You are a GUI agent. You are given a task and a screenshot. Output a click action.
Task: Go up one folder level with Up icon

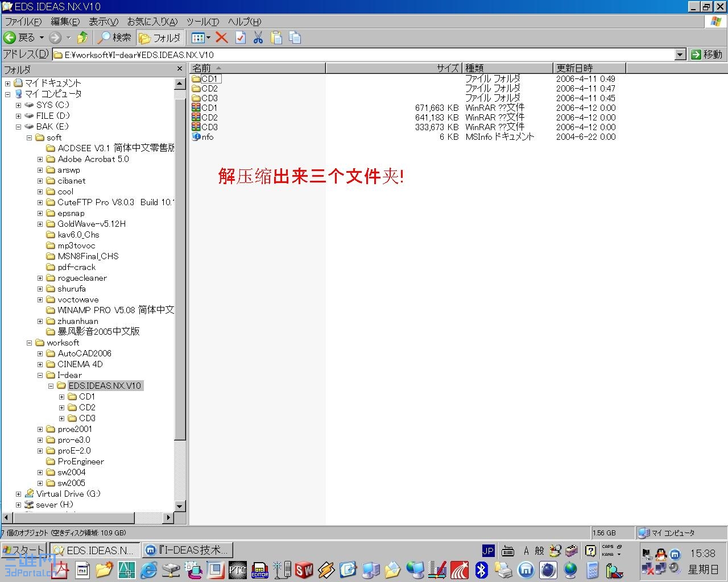click(82, 38)
